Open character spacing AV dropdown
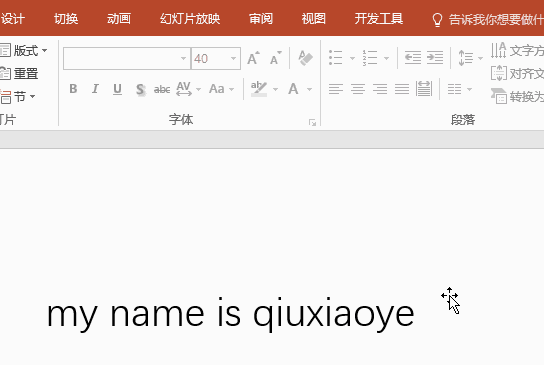The height and width of the screenshot is (365, 544). pyautogui.click(x=188, y=89)
